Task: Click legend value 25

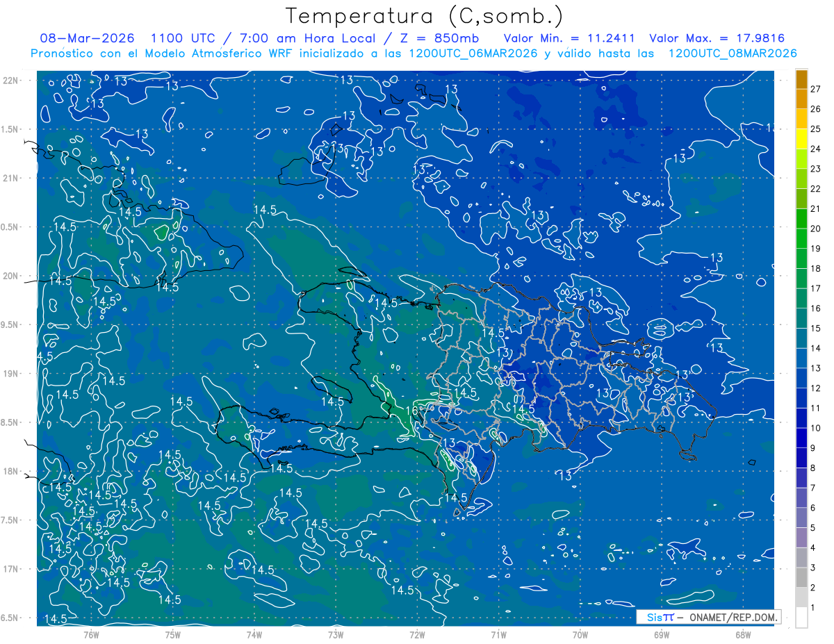Action: (x=815, y=129)
